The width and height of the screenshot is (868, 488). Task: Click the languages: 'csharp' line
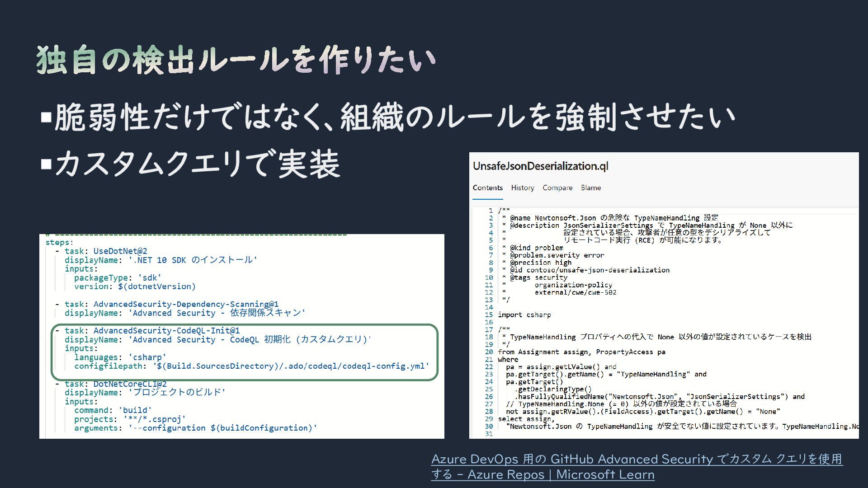(x=120, y=357)
